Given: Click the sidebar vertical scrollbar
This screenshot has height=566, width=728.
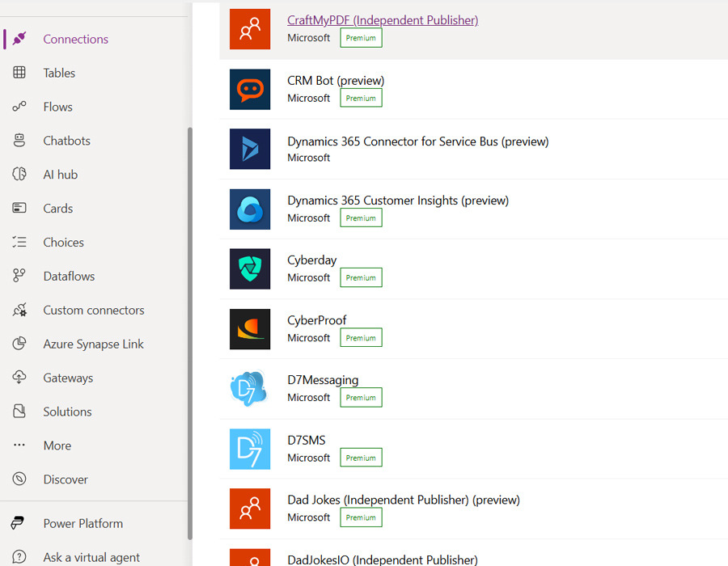Looking at the screenshot, I should point(189,333).
